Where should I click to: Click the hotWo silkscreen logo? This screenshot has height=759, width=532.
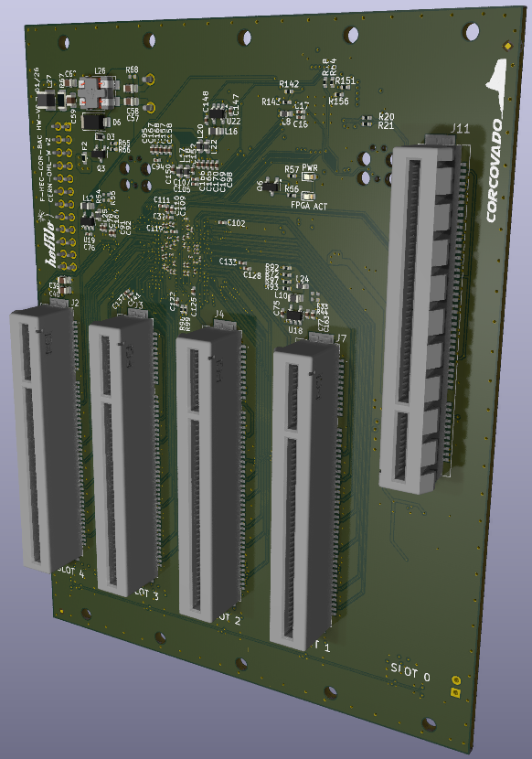[51, 242]
